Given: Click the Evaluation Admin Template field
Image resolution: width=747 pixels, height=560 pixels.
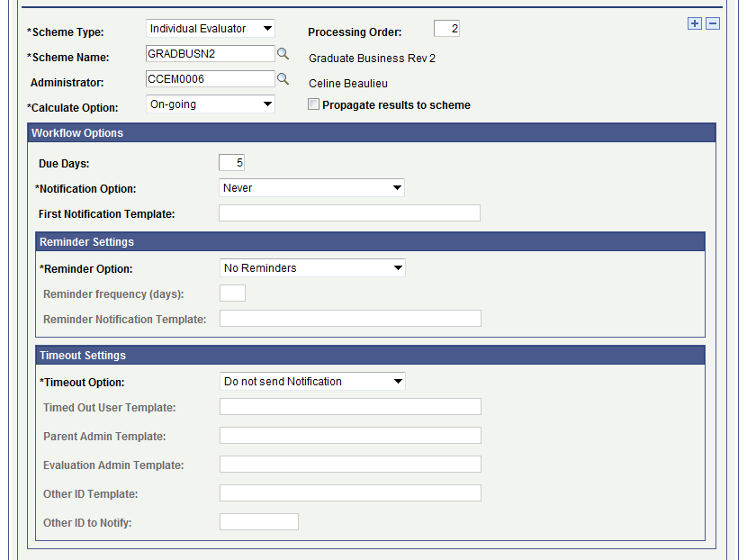Looking at the screenshot, I should click(x=350, y=464).
